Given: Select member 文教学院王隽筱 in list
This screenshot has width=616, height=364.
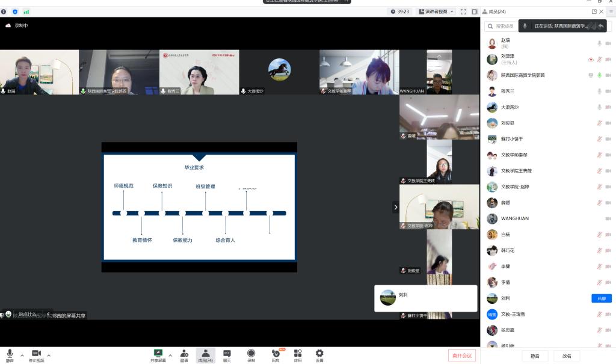Looking at the screenshot, I should [548, 171].
